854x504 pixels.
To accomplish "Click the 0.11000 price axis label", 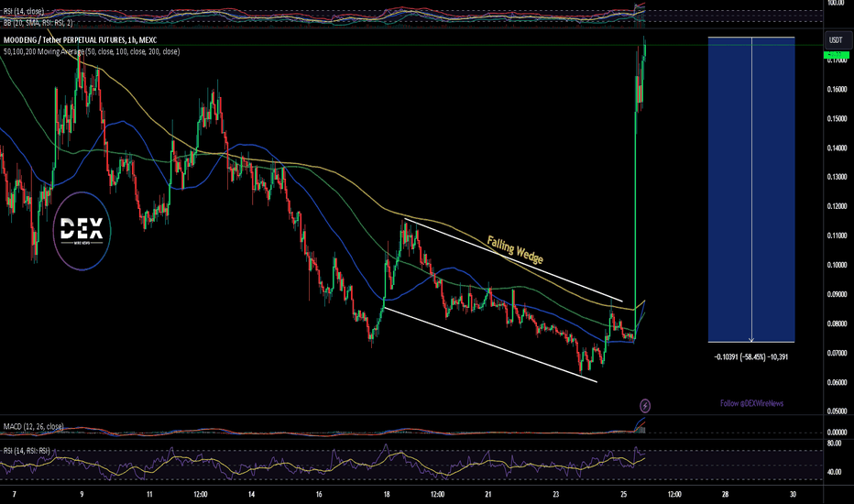I will pos(838,236).
